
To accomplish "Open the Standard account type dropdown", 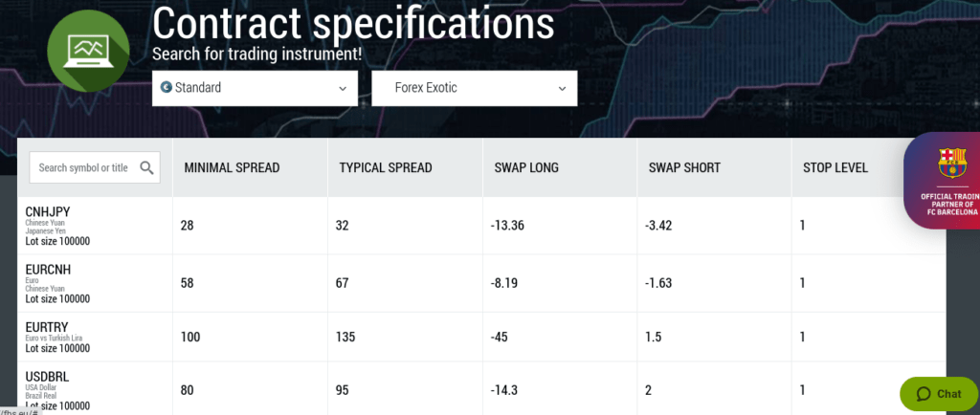I will tap(255, 88).
